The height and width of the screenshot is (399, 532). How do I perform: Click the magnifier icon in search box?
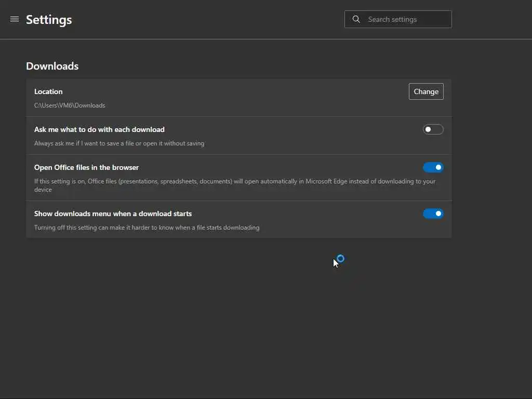click(356, 19)
